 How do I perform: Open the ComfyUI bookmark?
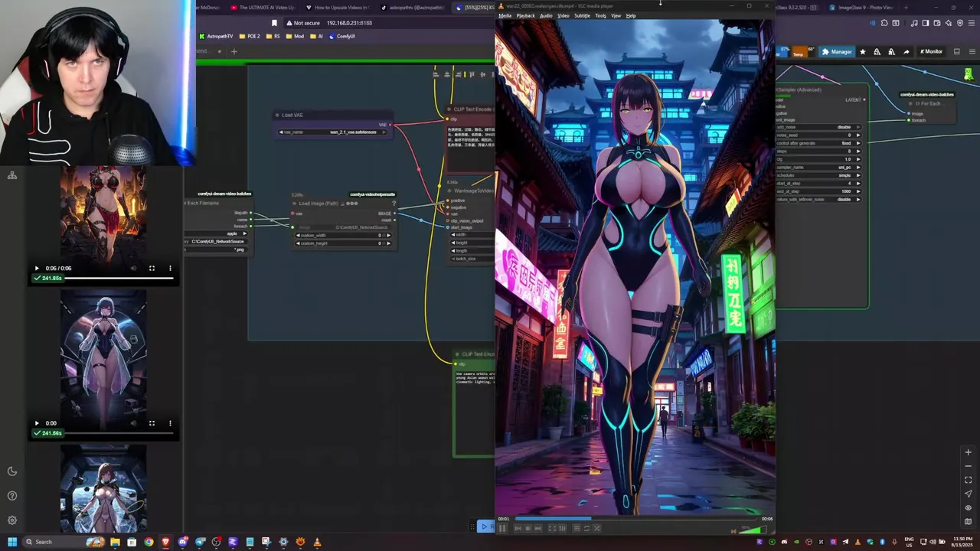342,36
